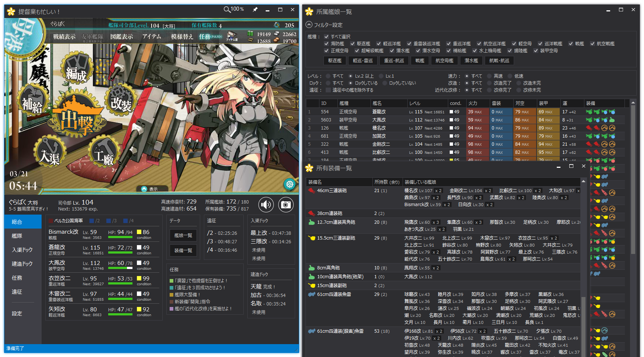
Task: Uncheck the すべて選択 checkbox
Action: pos(326,37)
